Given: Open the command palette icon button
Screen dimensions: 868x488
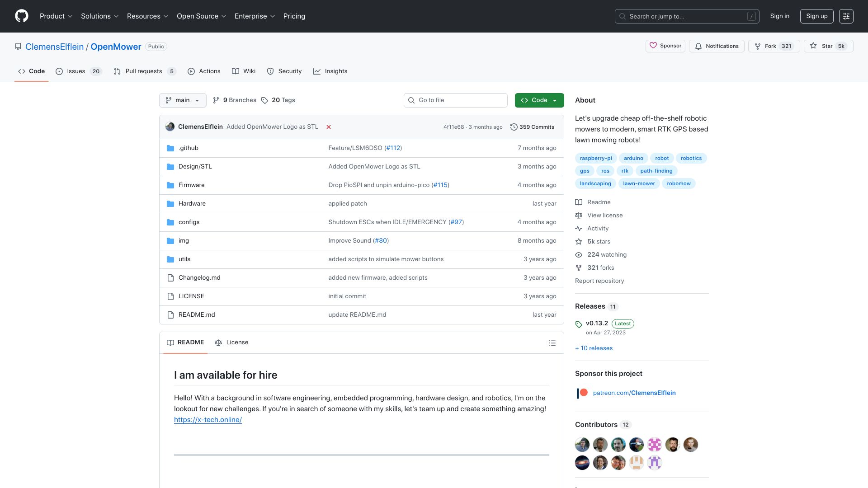Looking at the screenshot, I should [846, 16].
